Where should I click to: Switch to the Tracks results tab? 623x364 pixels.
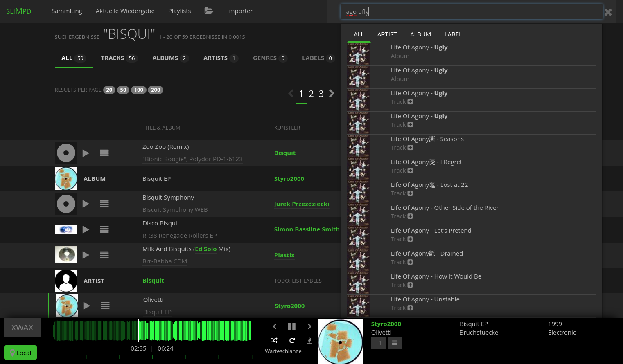pyautogui.click(x=118, y=58)
